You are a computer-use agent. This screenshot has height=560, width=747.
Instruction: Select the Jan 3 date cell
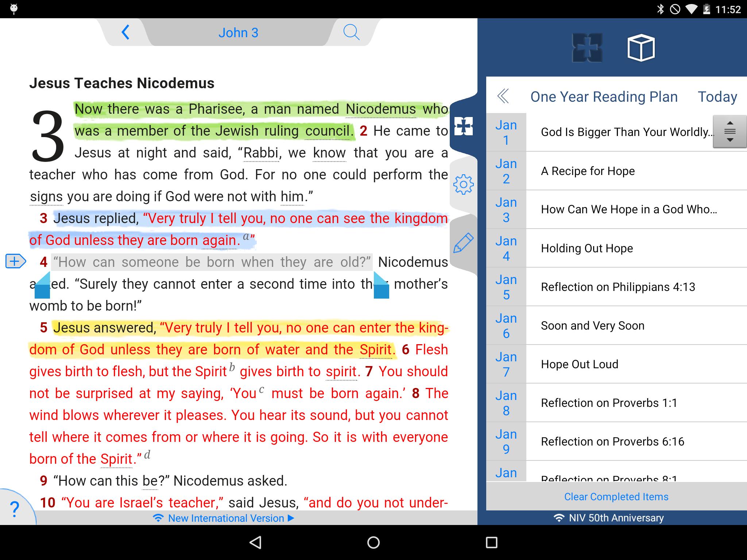[506, 210]
